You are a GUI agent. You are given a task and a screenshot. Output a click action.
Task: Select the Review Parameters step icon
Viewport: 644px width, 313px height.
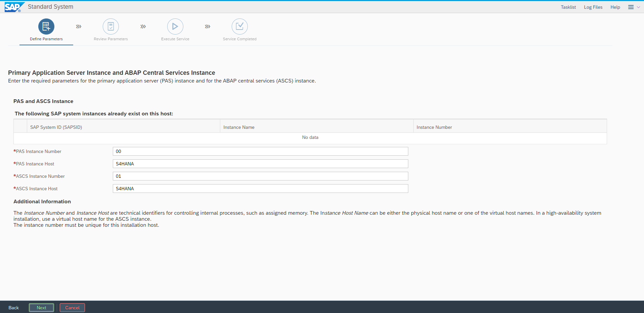click(x=111, y=27)
